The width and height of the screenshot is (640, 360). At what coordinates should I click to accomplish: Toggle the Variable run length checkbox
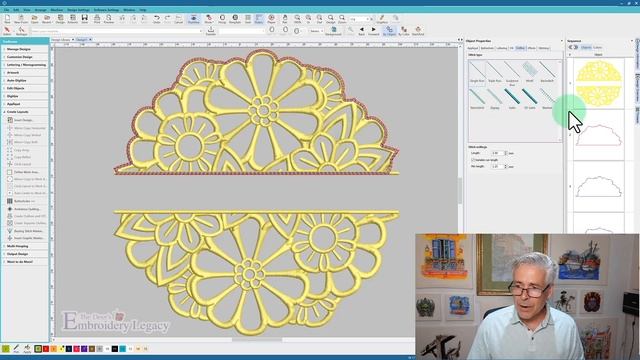pyautogui.click(x=473, y=160)
